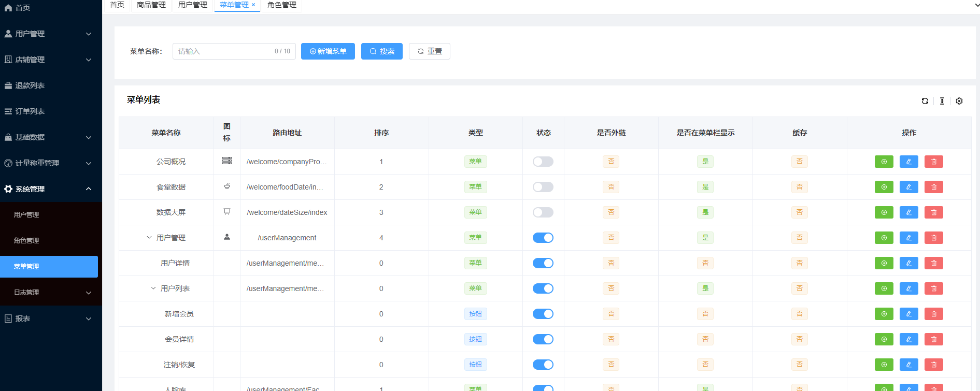Edit the 新增会员 button row
This screenshot has width=980, height=391.
(x=909, y=314)
